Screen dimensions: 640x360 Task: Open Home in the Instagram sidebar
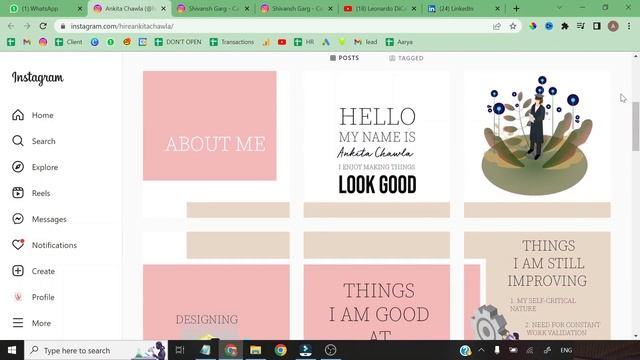pyautogui.click(x=33, y=115)
